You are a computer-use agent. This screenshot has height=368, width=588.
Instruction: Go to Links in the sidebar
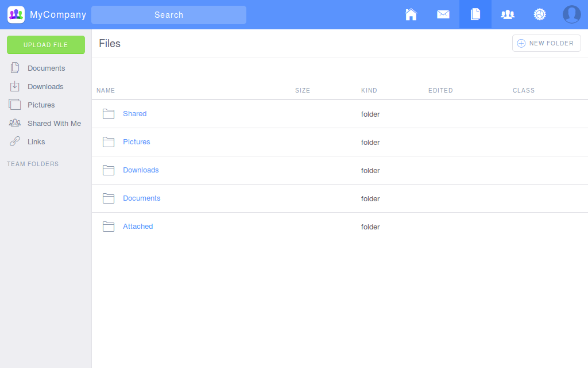36,141
